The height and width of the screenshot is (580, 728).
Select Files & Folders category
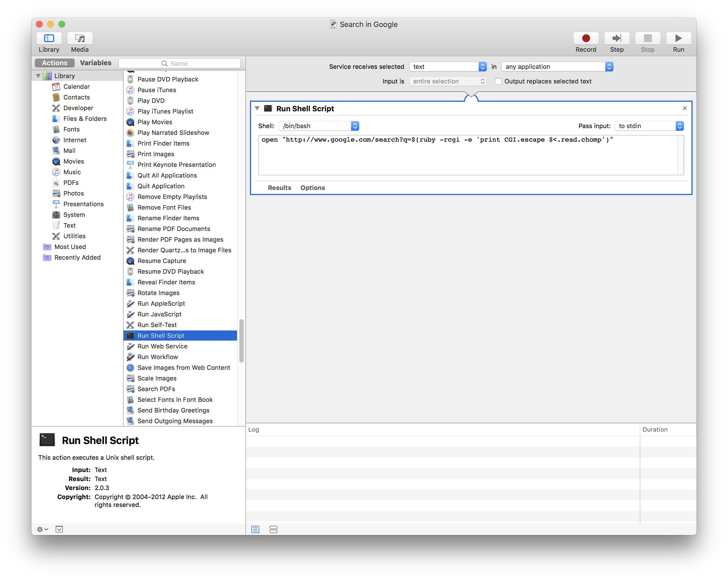tap(85, 119)
